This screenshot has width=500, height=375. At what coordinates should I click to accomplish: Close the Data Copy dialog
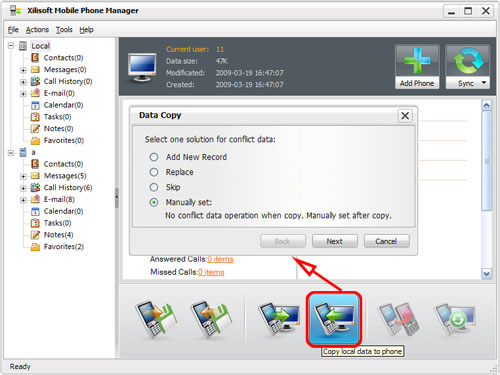coord(405,116)
